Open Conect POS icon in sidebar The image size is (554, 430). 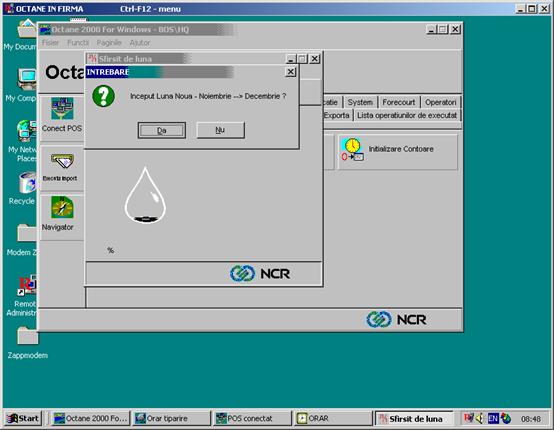(x=62, y=109)
